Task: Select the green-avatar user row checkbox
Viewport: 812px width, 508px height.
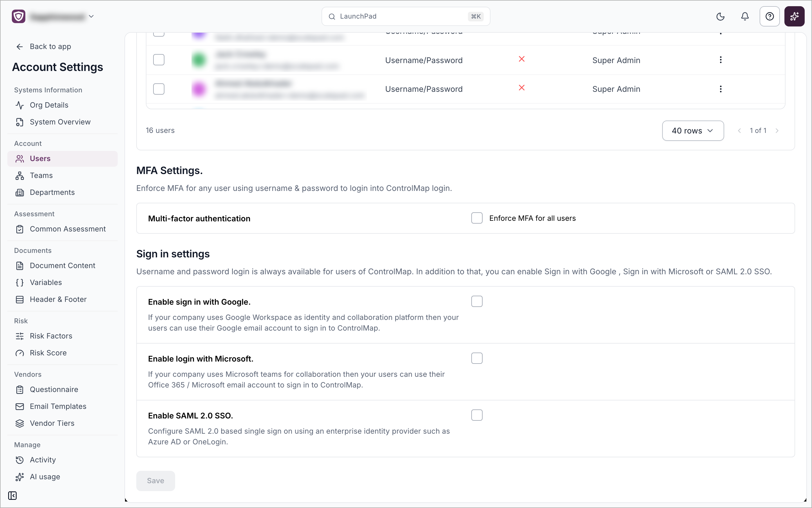Action: pyautogui.click(x=159, y=60)
